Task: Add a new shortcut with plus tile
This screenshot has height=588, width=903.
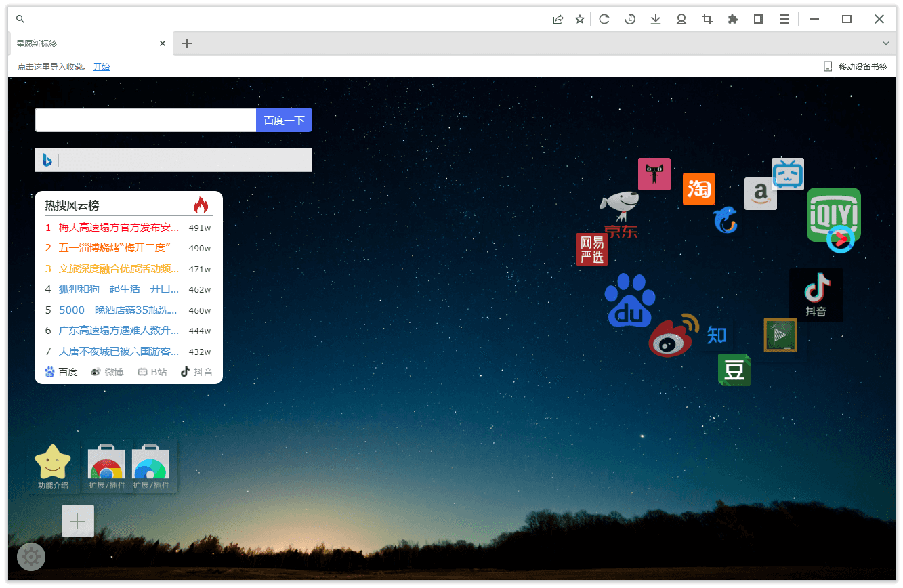Action: [78, 521]
